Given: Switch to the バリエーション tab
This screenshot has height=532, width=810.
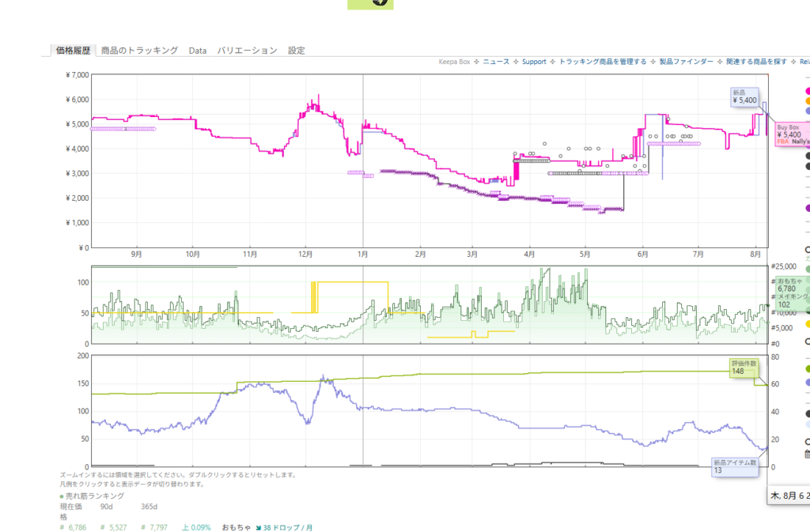Looking at the screenshot, I should click(x=247, y=51).
